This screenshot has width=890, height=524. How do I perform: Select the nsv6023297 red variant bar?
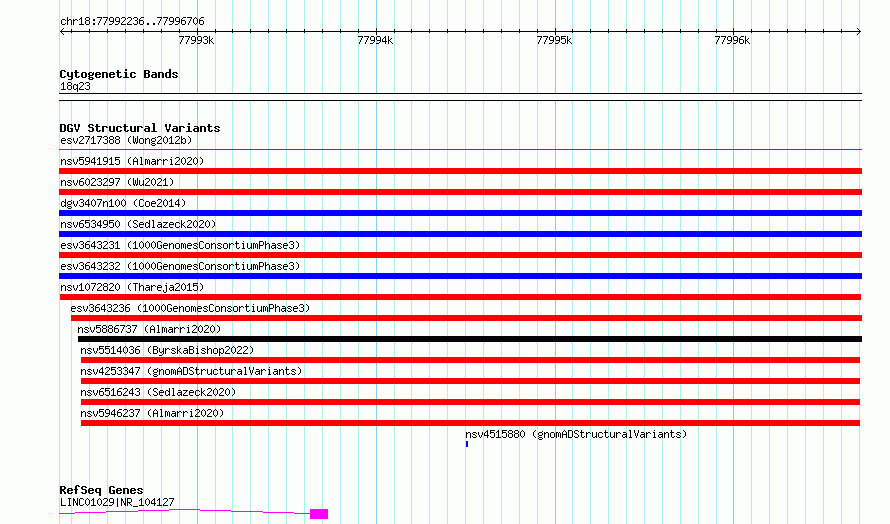point(460,192)
